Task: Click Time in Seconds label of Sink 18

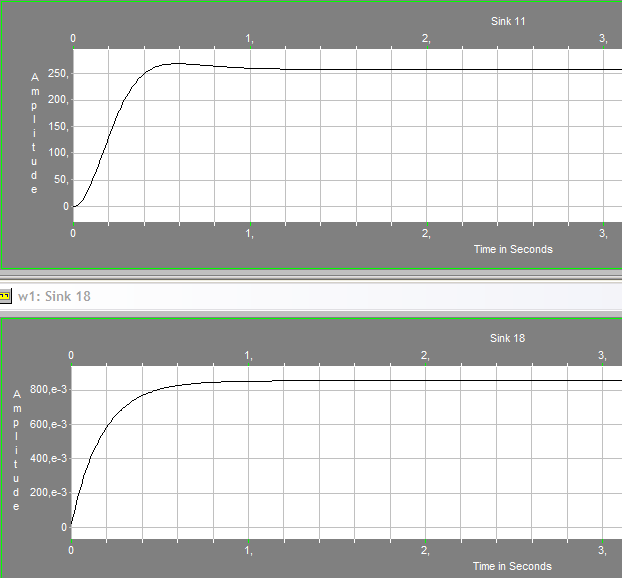Action: pos(512,566)
